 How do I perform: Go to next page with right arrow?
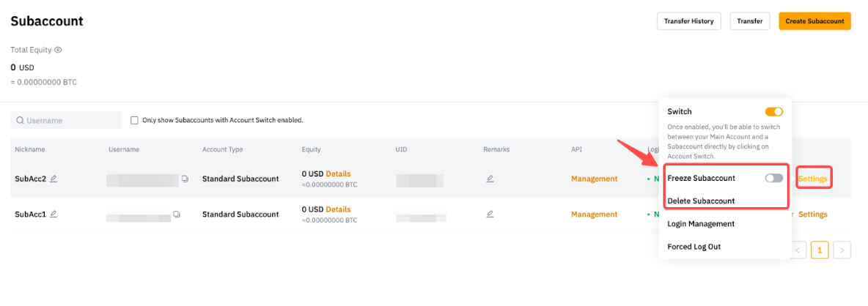pyautogui.click(x=842, y=250)
